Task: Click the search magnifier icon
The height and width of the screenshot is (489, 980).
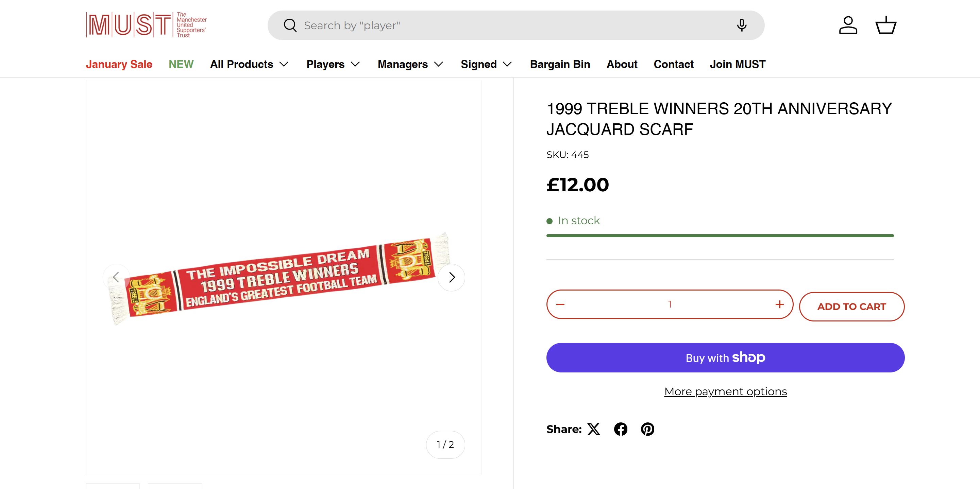Action: (x=290, y=25)
